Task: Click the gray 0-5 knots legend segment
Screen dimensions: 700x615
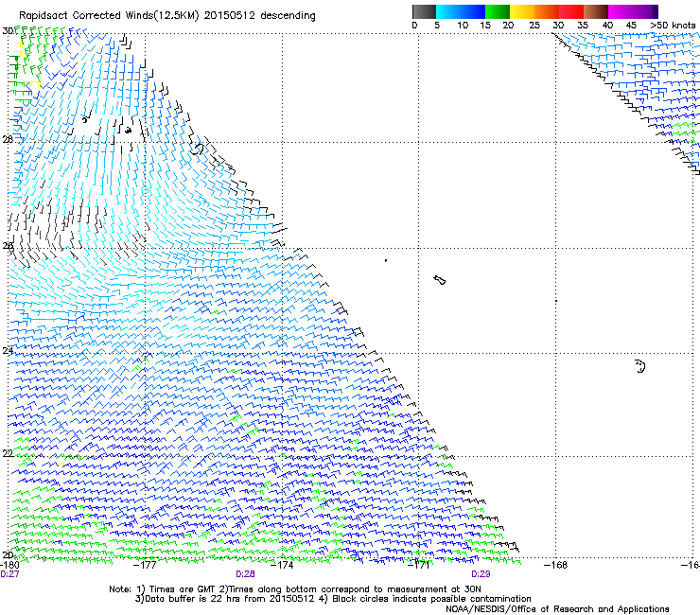Action: (424, 11)
